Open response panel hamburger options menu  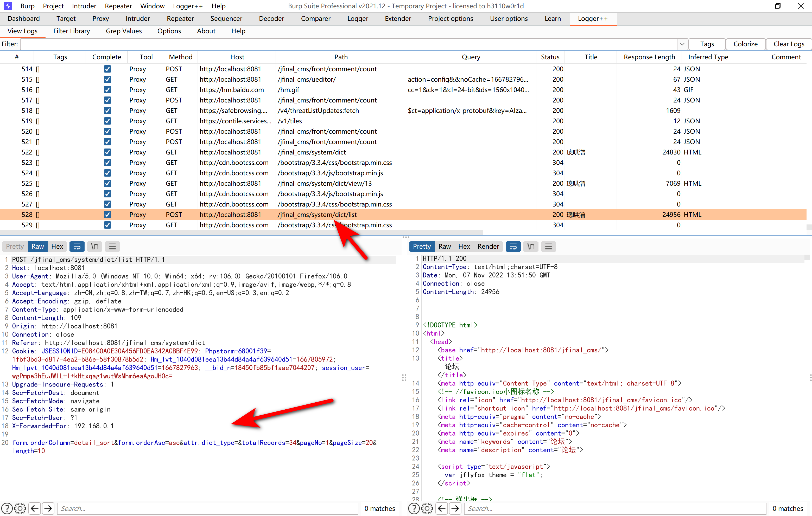(x=548, y=246)
